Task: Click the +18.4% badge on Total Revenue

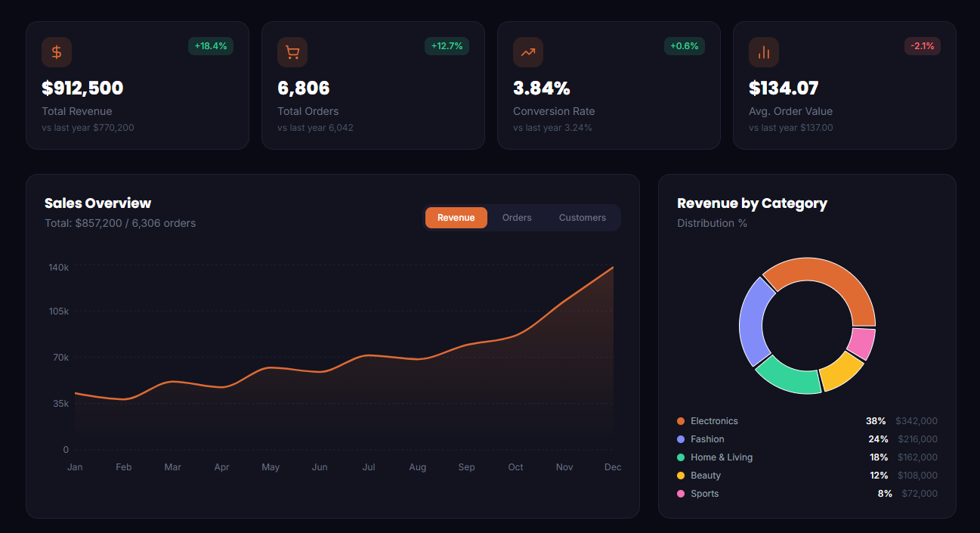Action: click(x=211, y=46)
